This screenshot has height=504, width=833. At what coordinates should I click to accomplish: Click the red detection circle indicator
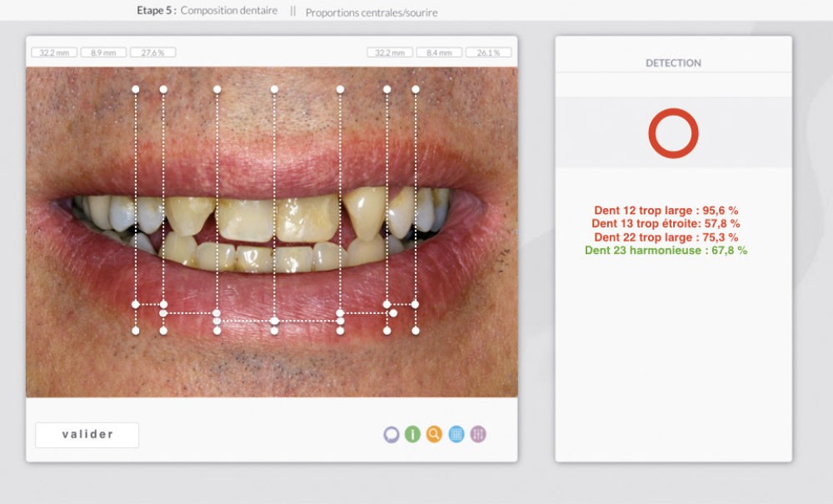(673, 133)
